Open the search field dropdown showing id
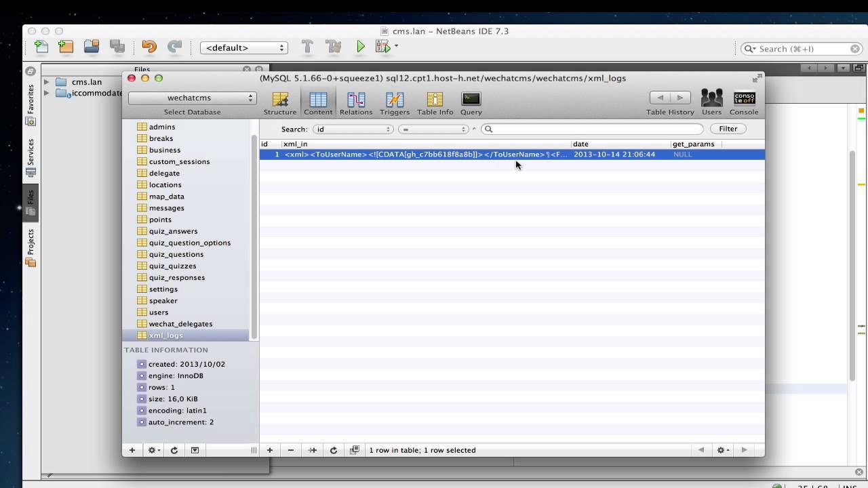 coord(353,129)
